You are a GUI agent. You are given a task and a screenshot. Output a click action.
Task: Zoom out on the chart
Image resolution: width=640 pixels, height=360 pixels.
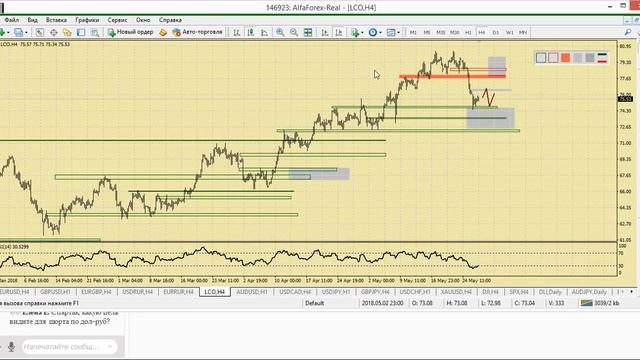tap(294, 32)
